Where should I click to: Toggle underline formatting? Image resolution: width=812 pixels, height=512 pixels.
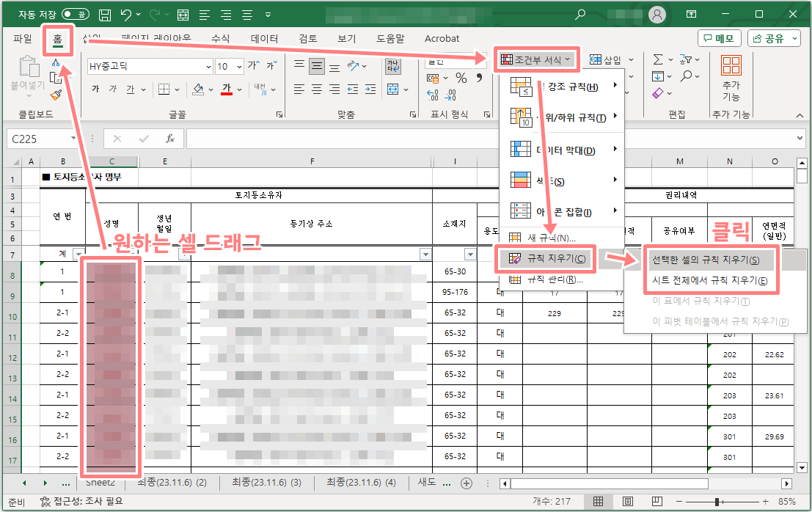(130, 89)
